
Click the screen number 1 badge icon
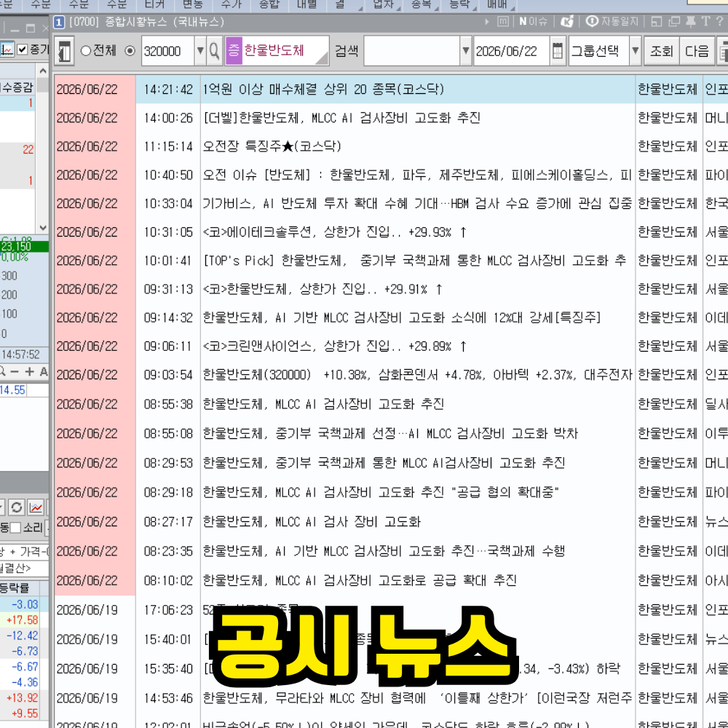58,22
